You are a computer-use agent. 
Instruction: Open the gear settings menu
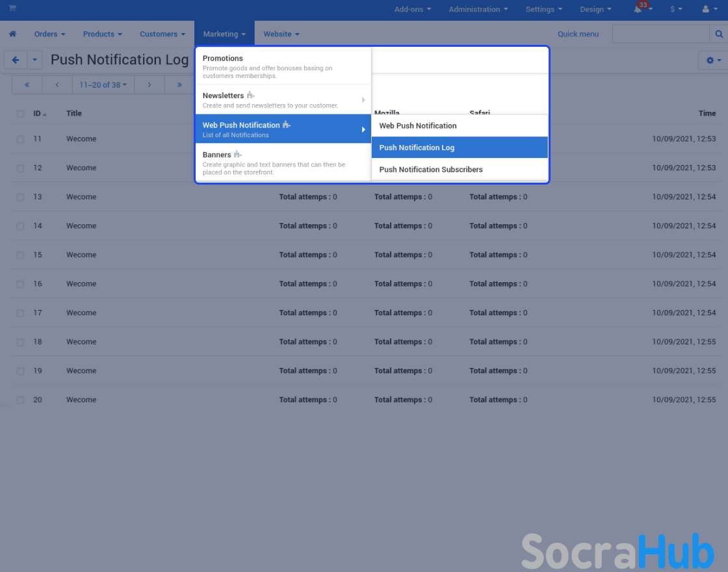coord(712,60)
